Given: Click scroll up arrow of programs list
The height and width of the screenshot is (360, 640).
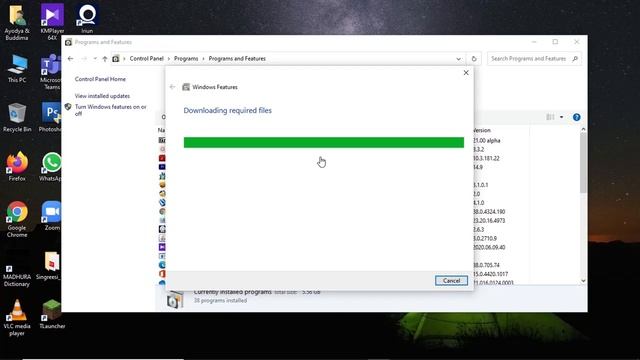Looking at the screenshot, I should pyautogui.click(x=583, y=129).
